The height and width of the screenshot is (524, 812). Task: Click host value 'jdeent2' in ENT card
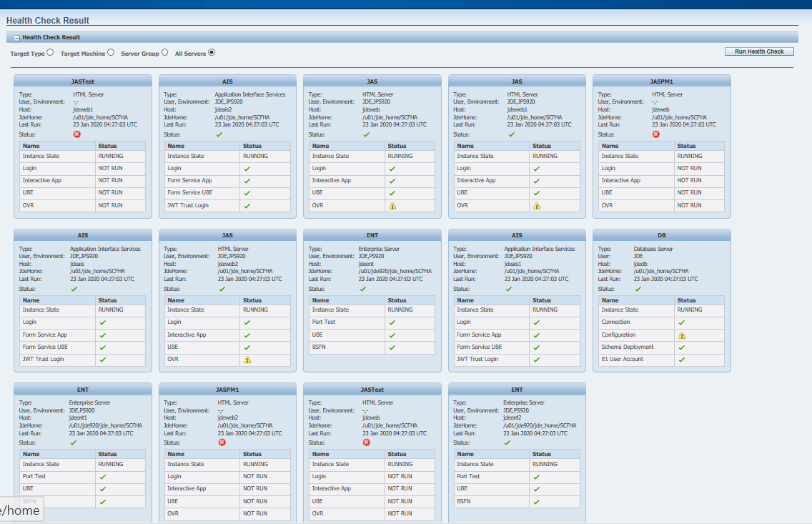click(513, 418)
